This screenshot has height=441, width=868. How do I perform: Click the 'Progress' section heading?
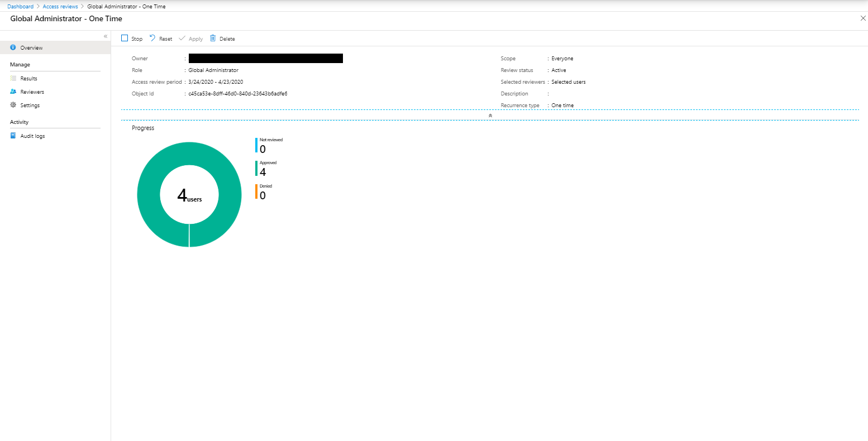point(143,128)
